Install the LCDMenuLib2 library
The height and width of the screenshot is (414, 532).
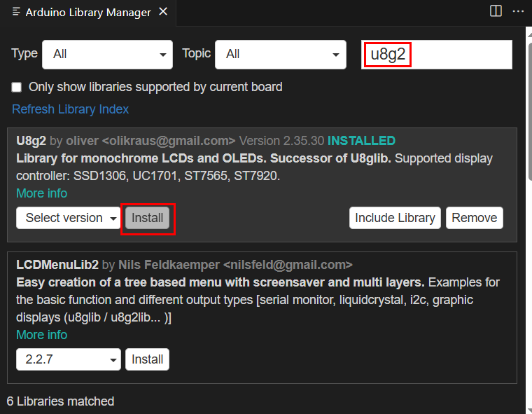tap(147, 359)
